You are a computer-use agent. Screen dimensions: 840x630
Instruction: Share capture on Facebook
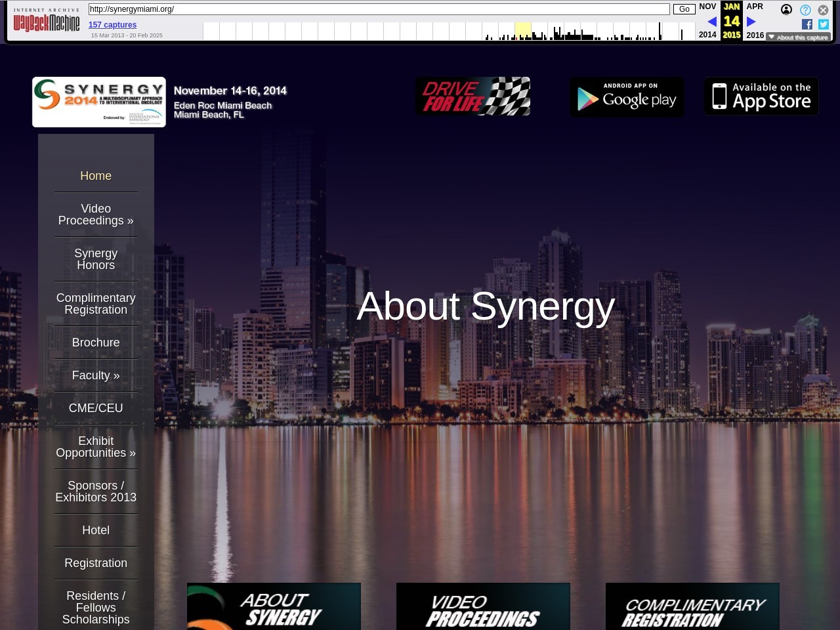point(807,24)
